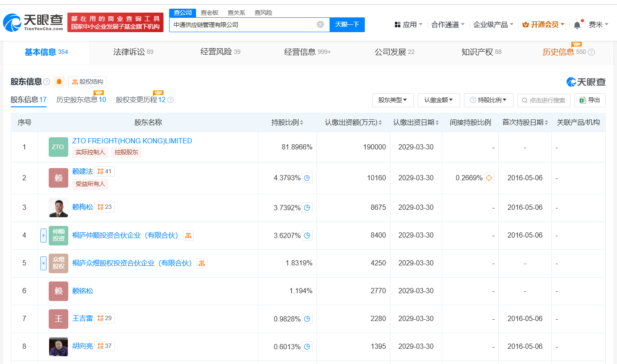Open ZTO FREIGHT(HONG KONG)LIMITED link
The width and height of the screenshot is (617, 364).
pos(132,141)
